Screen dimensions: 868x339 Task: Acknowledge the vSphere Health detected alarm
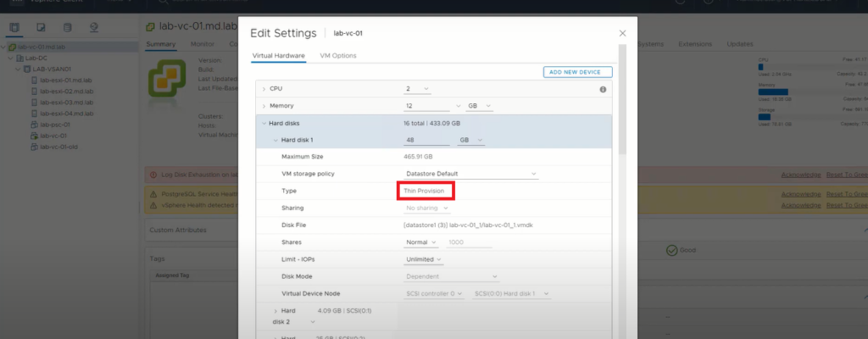pos(801,205)
